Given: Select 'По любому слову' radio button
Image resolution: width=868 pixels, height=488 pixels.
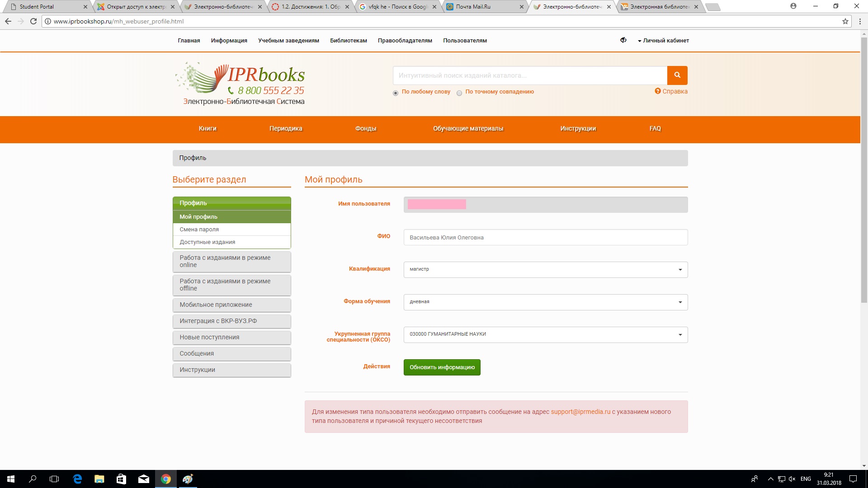Looking at the screenshot, I should 396,93.
